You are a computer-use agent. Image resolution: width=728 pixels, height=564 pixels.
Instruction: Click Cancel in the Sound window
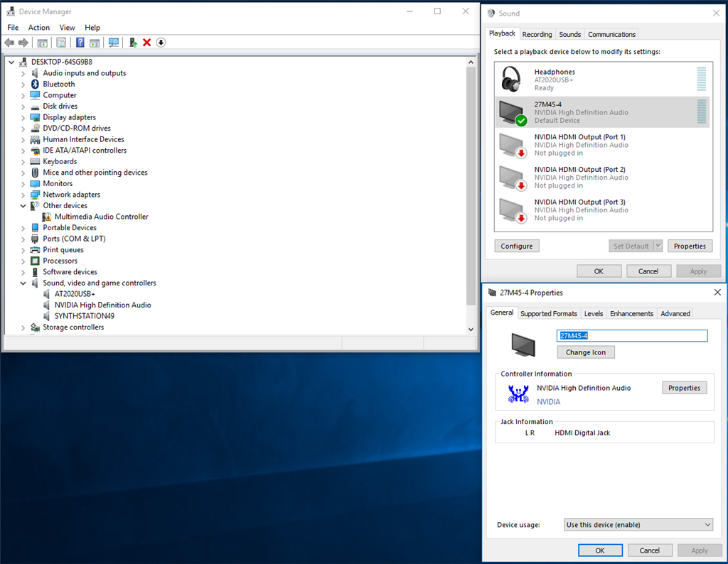(x=648, y=271)
